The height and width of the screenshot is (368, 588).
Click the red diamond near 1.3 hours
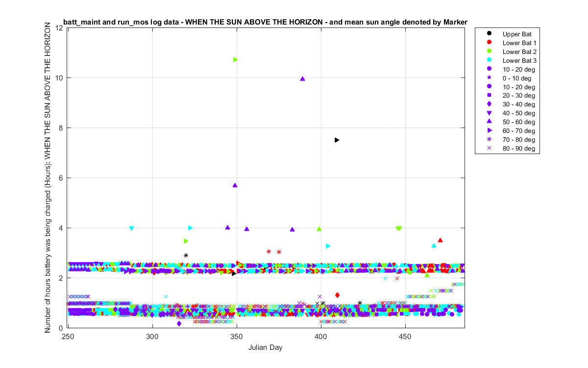pos(337,295)
